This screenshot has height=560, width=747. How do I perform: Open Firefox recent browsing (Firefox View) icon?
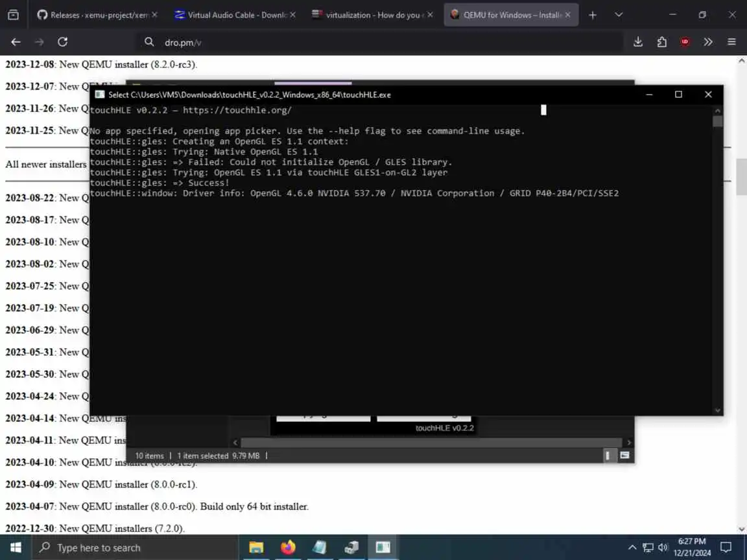click(14, 15)
